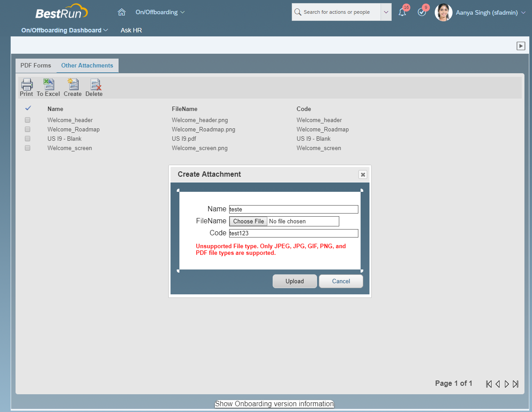The width and height of the screenshot is (532, 412).
Task: Go to last page arrow
Action: (516, 384)
